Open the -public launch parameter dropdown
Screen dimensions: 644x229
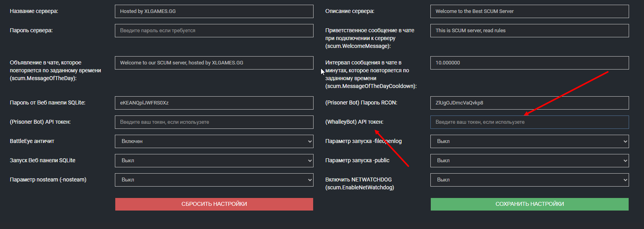530,161
